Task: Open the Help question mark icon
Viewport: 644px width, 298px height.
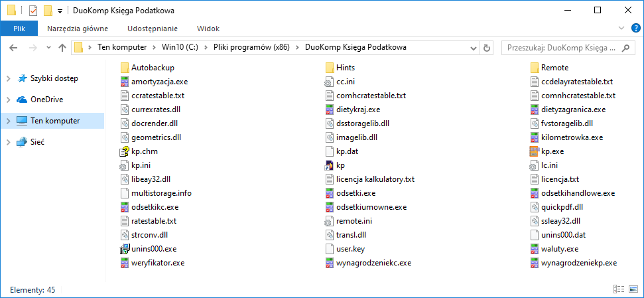Action: [636, 29]
